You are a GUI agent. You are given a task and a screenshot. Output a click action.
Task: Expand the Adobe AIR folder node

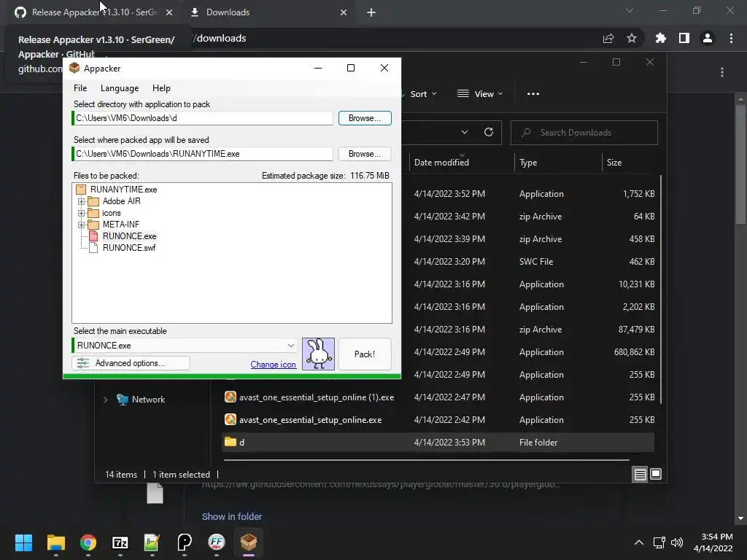82,201
